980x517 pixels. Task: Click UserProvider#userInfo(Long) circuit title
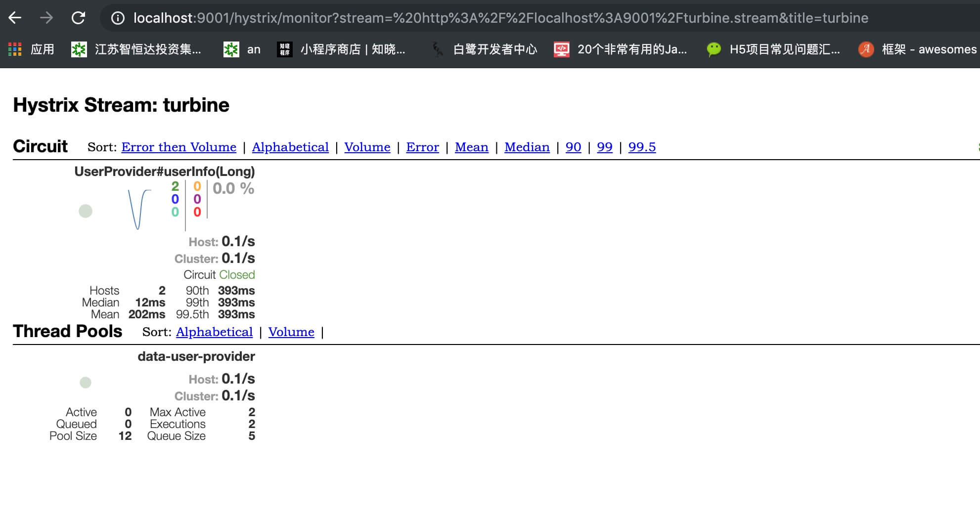point(165,172)
